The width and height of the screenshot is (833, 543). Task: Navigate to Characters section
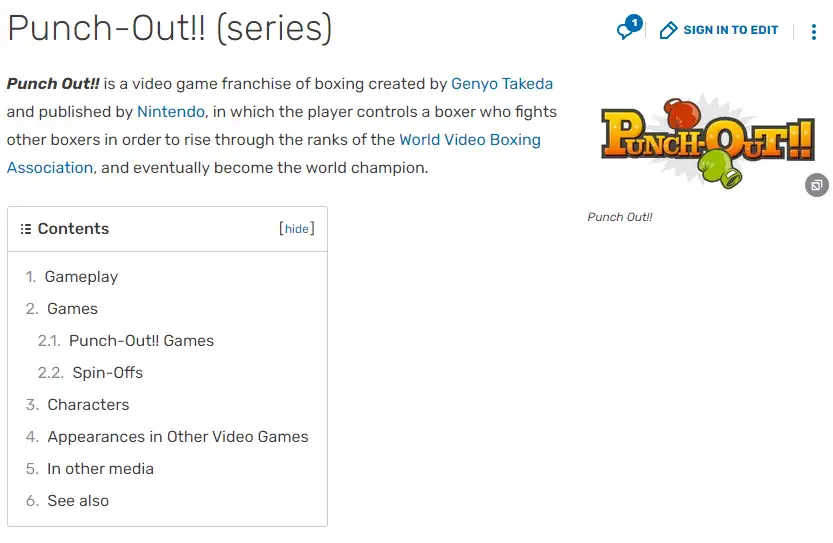click(88, 405)
